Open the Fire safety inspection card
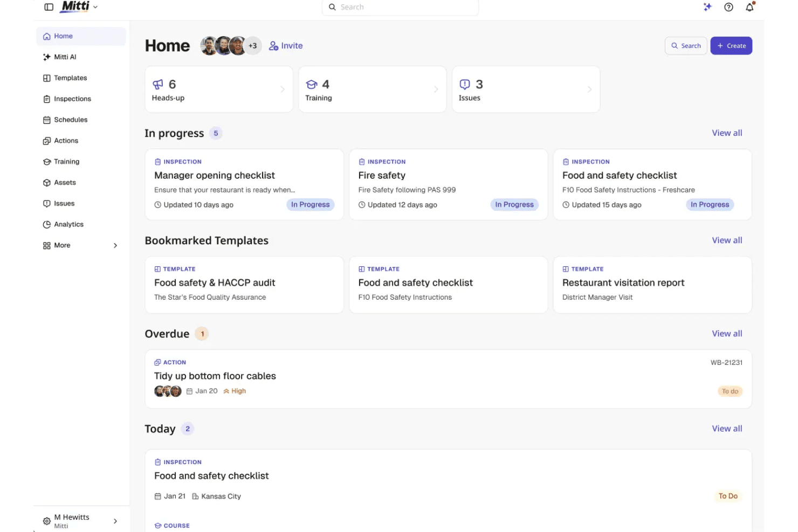 click(448, 184)
